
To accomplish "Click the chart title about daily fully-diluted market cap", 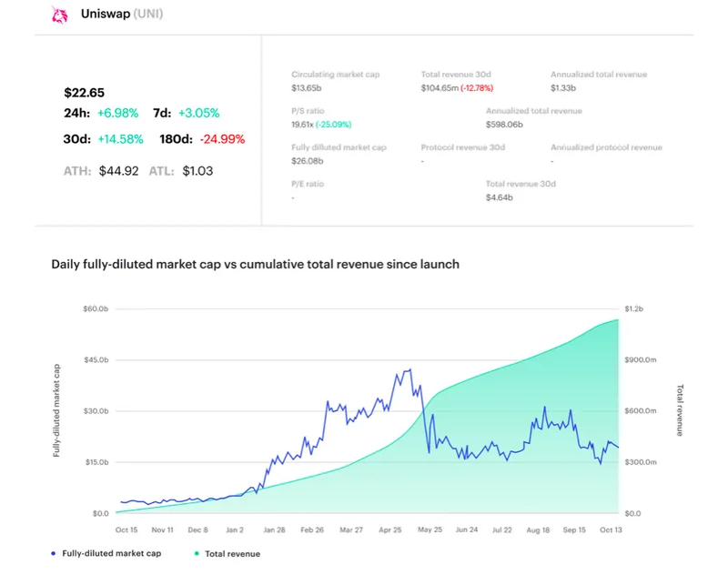I will pyautogui.click(x=256, y=264).
